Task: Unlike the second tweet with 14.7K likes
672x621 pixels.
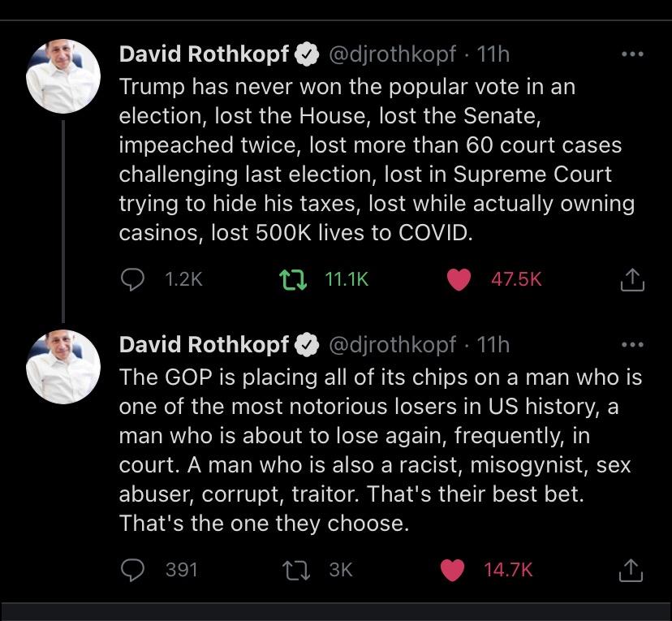Action: click(451, 570)
